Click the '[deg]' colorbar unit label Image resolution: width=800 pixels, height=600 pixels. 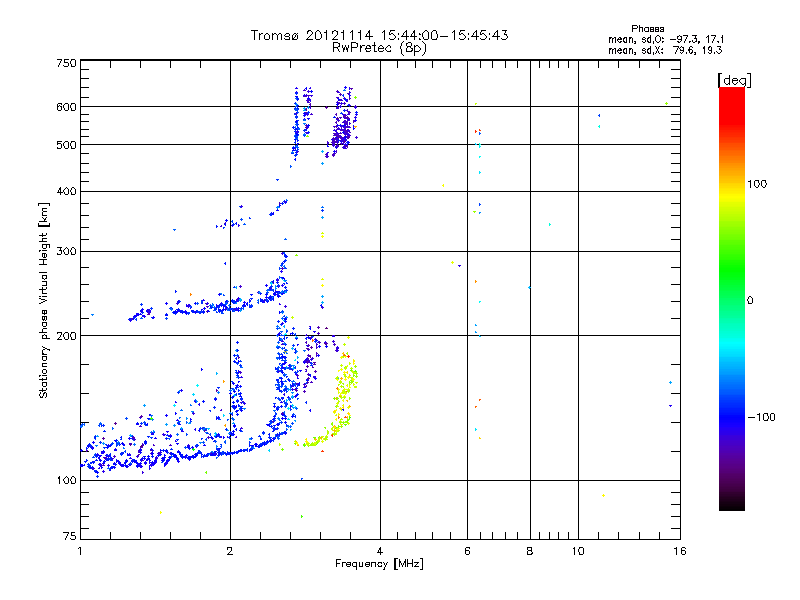(734, 80)
